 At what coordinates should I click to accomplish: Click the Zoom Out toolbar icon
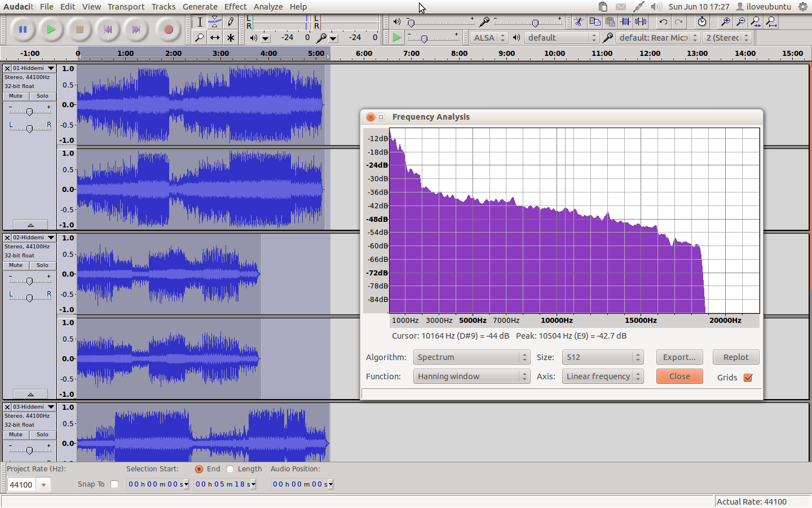[x=740, y=22]
